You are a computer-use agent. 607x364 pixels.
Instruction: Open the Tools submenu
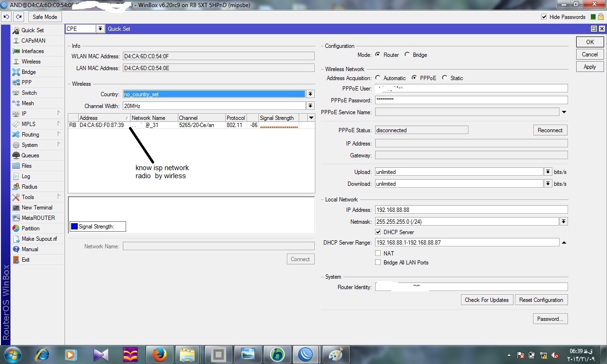pyautogui.click(x=37, y=197)
